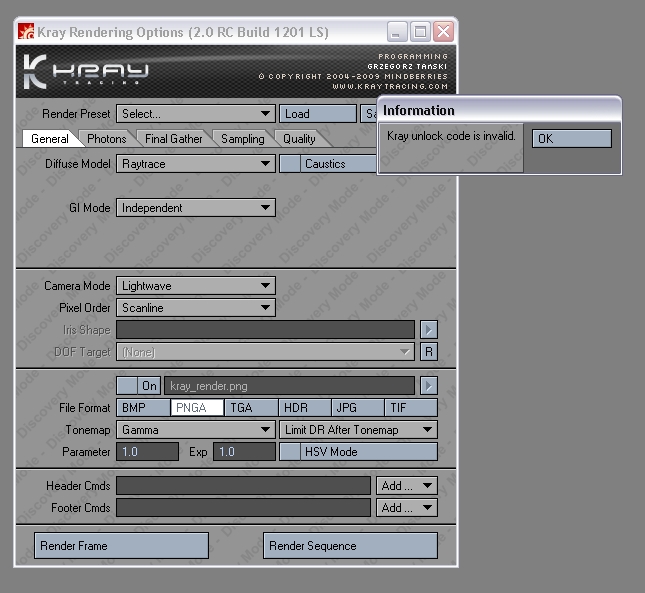Switch to the Photons tab
Viewport: 645px width, 593px height.
pyautogui.click(x=106, y=139)
